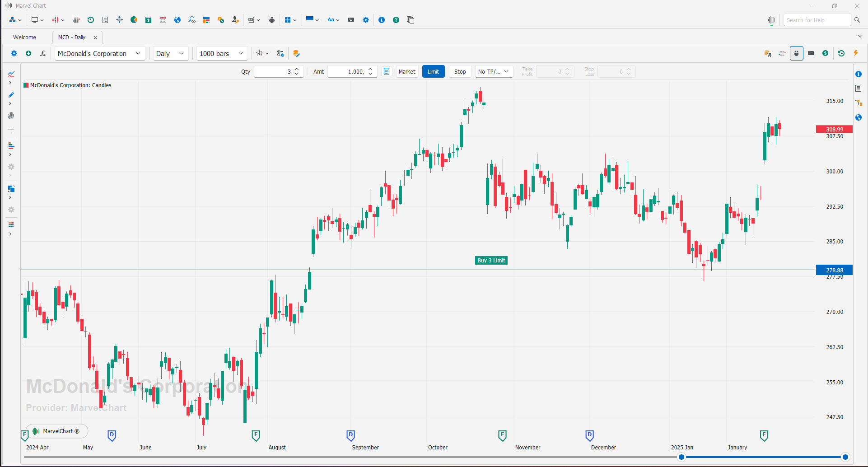
Task: Open the user key account icon
Action: [235, 20]
